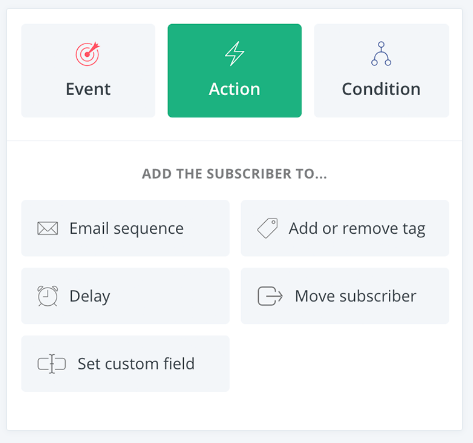The width and height of the screenshot is (473, 443).
Task: Click the tag icon for Add or remove tag
Action: coord(267,228)
